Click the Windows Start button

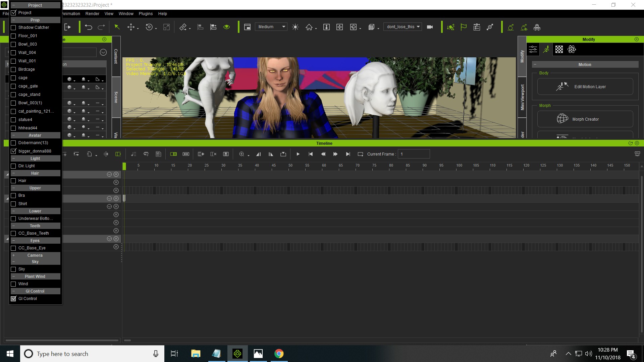(10, 354)
